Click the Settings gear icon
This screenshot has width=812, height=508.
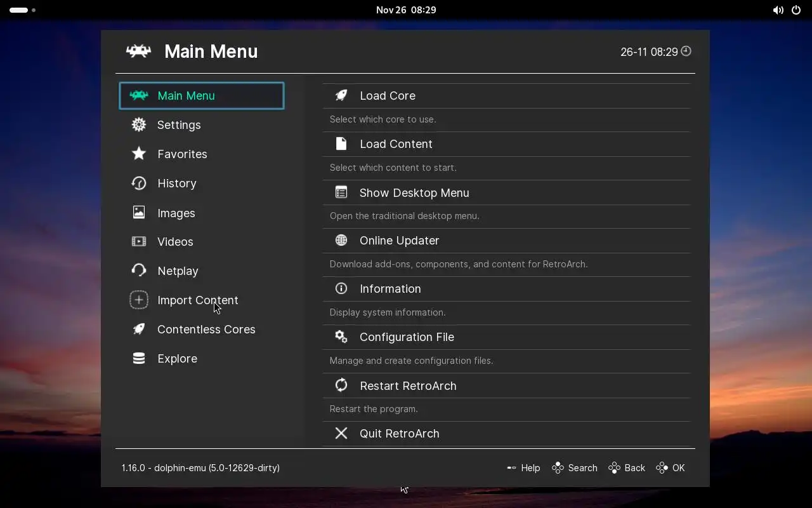139,124
